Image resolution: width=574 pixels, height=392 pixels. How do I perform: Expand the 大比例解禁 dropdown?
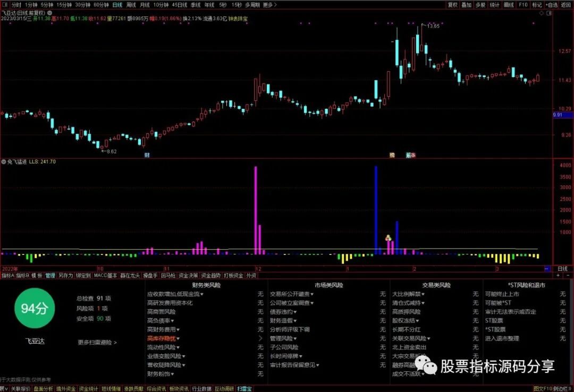pos(423,294)
